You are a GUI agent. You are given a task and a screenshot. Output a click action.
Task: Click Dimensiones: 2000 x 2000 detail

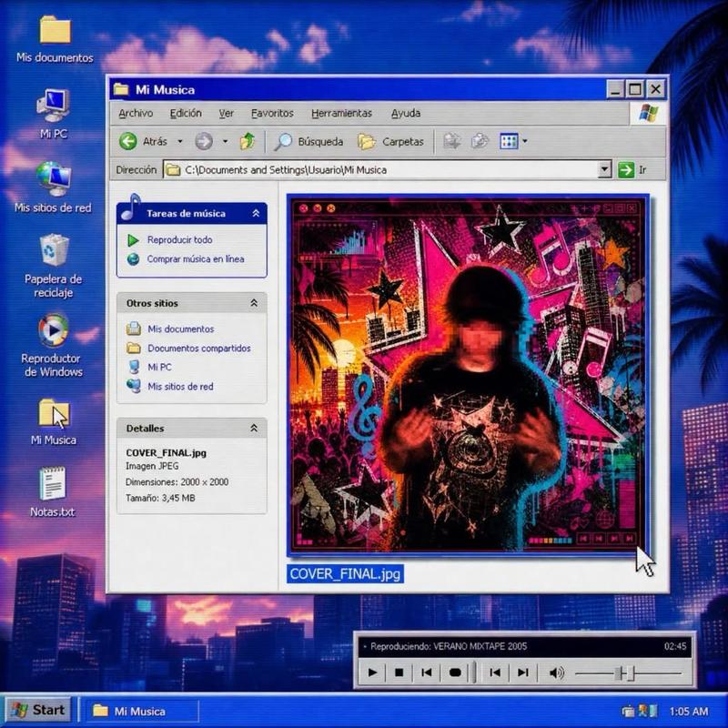[177, 482]
